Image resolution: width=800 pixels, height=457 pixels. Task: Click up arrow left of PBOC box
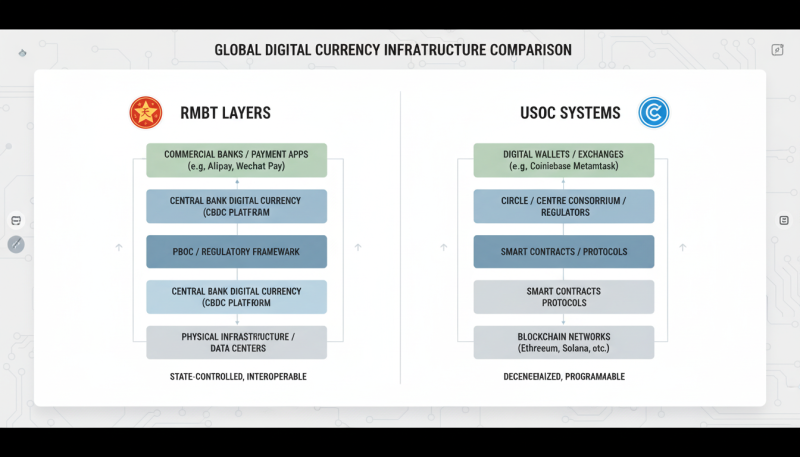coord(119,246)
